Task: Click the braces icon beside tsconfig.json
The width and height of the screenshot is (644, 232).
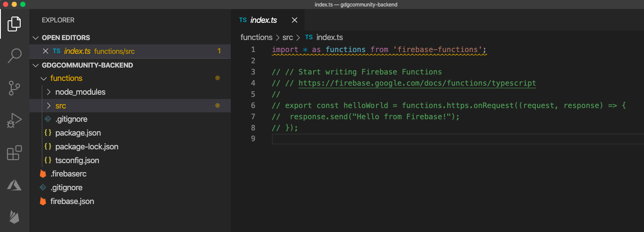Action: [x=48, y=161]
